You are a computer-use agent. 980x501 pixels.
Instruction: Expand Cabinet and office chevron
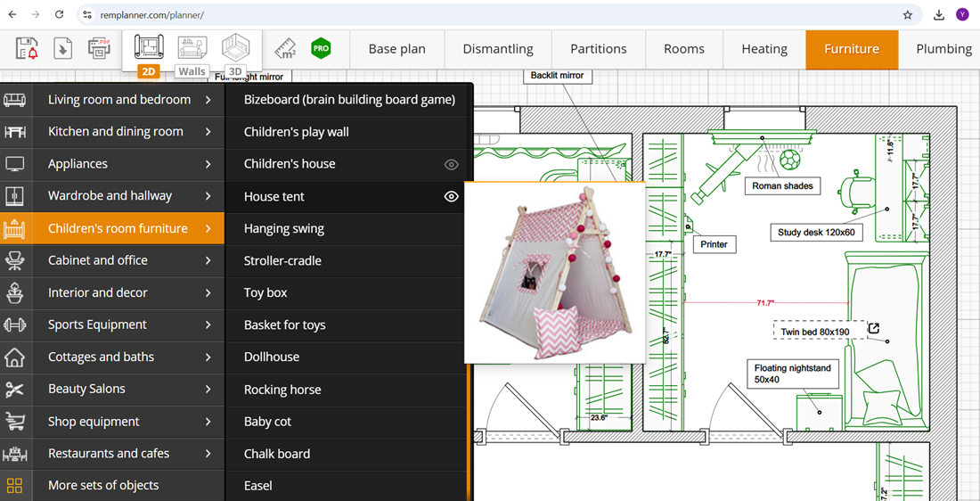(208, 260)
